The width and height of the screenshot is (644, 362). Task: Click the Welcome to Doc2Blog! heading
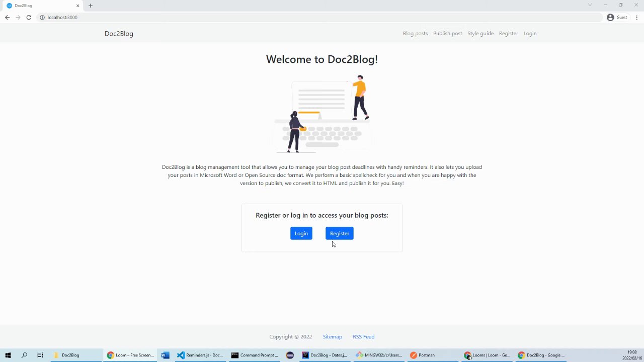[x=322, y=59]
